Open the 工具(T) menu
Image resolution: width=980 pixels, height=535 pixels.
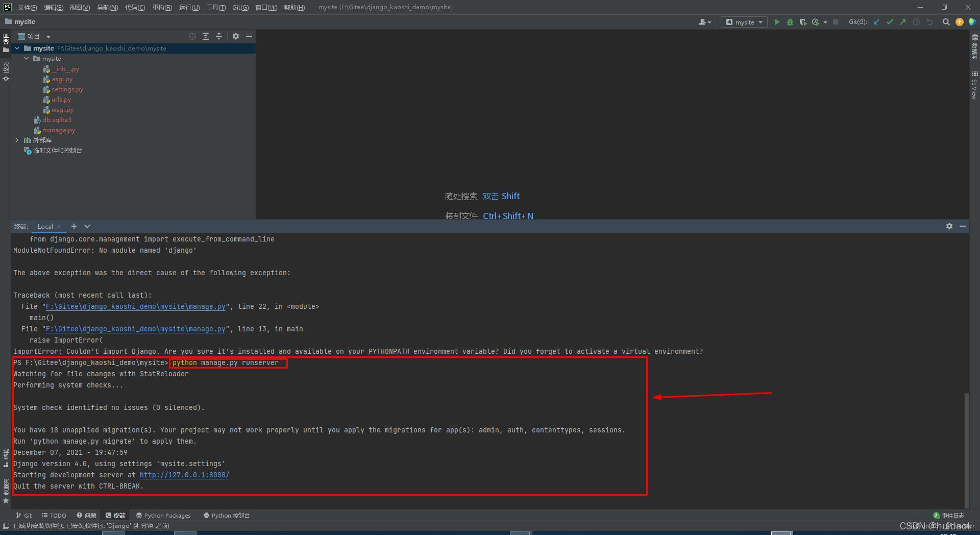[215, 7]
